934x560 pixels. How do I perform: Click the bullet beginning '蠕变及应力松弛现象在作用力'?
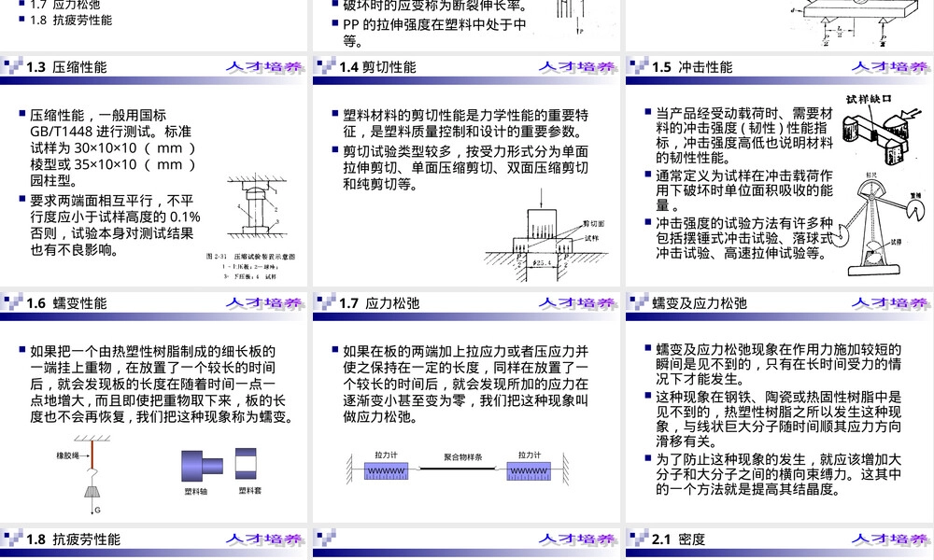pos(778,364)
